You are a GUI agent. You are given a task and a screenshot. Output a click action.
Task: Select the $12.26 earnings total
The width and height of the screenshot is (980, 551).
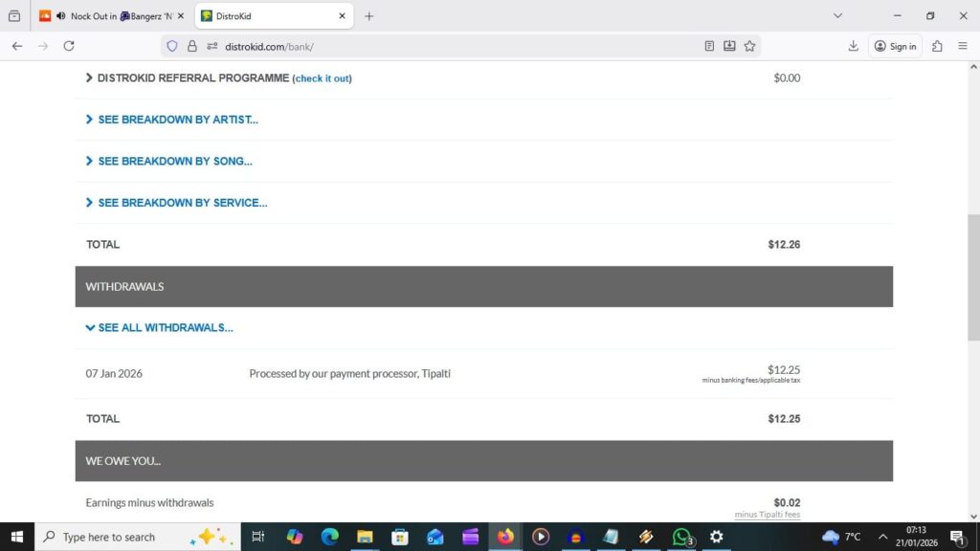click(784, 244)
